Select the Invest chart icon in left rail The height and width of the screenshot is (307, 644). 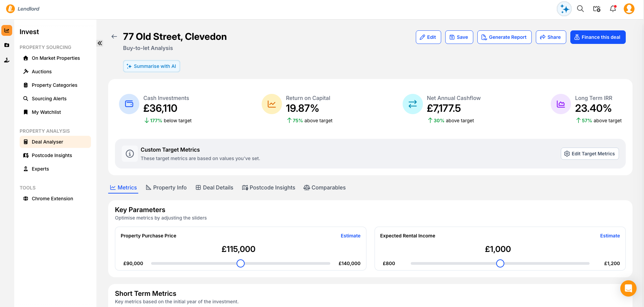7,30
